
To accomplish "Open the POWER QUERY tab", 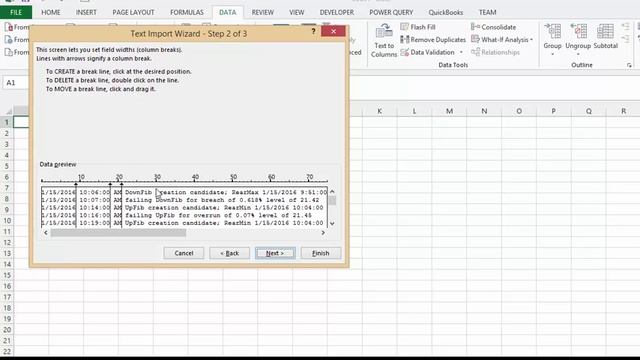I will click(391, 12).
